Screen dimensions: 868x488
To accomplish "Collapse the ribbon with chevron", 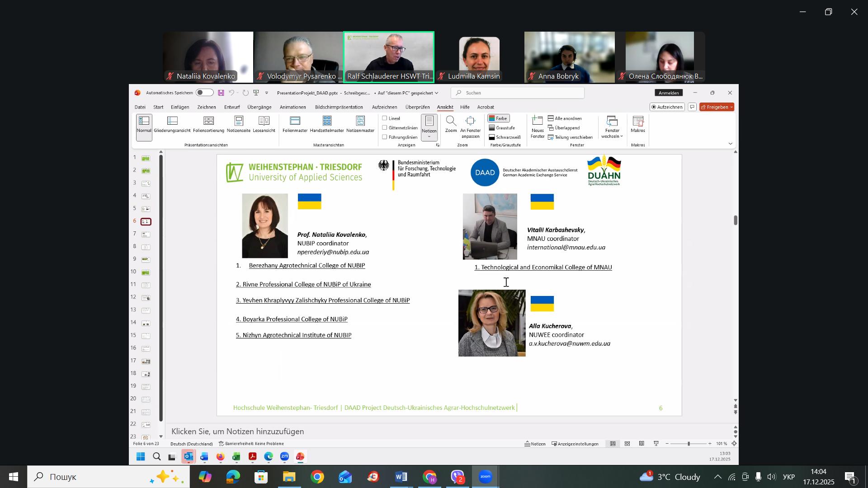I will [731, 144].
